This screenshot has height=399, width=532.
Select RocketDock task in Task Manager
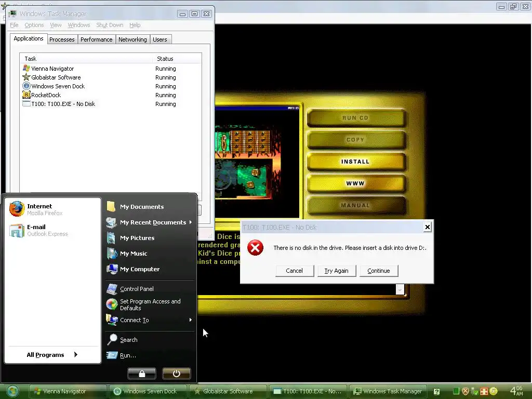tap(111, 95)
